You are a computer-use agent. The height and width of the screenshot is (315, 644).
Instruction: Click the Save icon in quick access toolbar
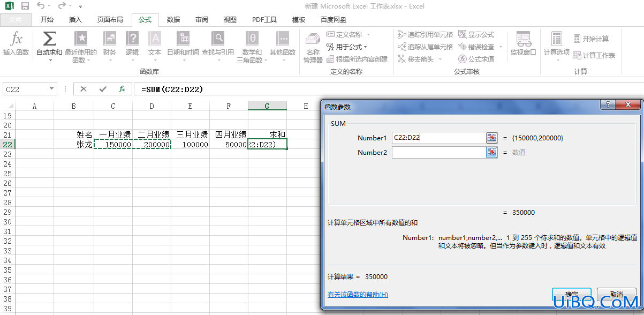[25, 6]
